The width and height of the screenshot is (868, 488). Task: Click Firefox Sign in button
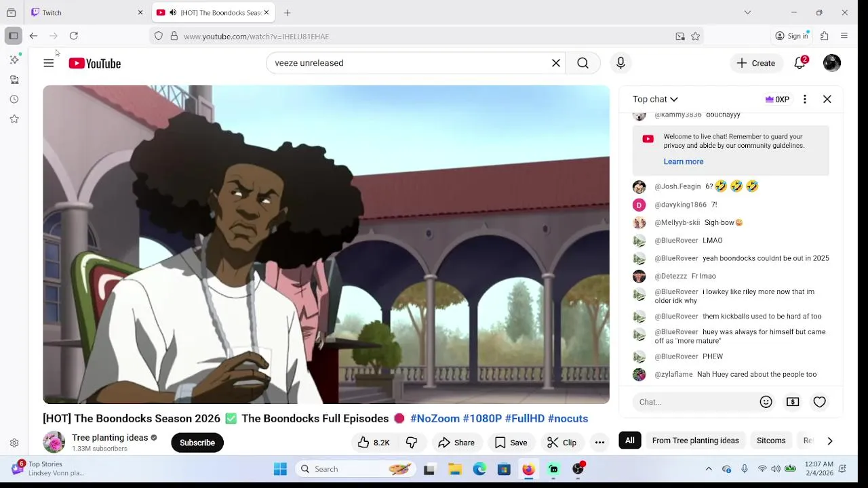pyautogui.click(x=792, y=36)
